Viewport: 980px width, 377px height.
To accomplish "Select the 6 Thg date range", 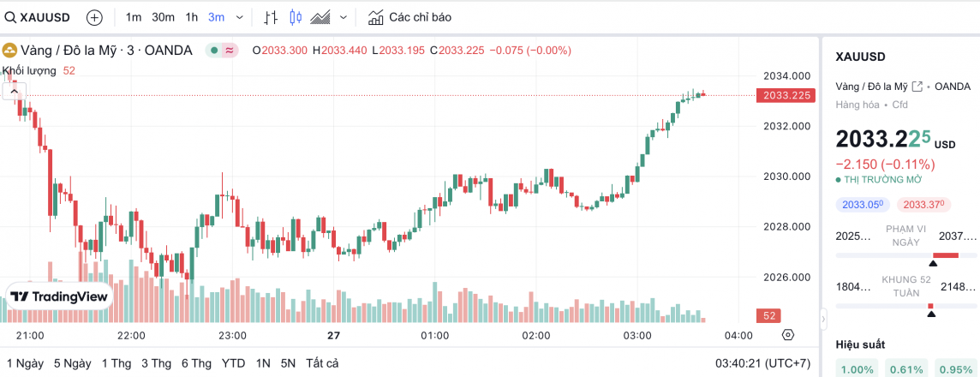I will (196, 363).
